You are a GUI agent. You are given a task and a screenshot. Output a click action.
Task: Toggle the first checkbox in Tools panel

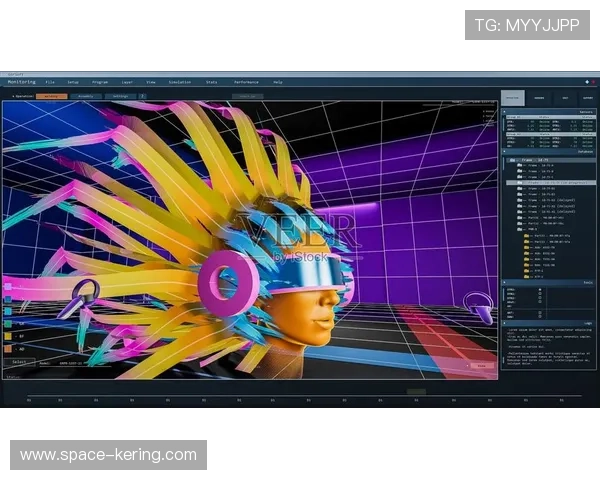click(x=541, y=290)
